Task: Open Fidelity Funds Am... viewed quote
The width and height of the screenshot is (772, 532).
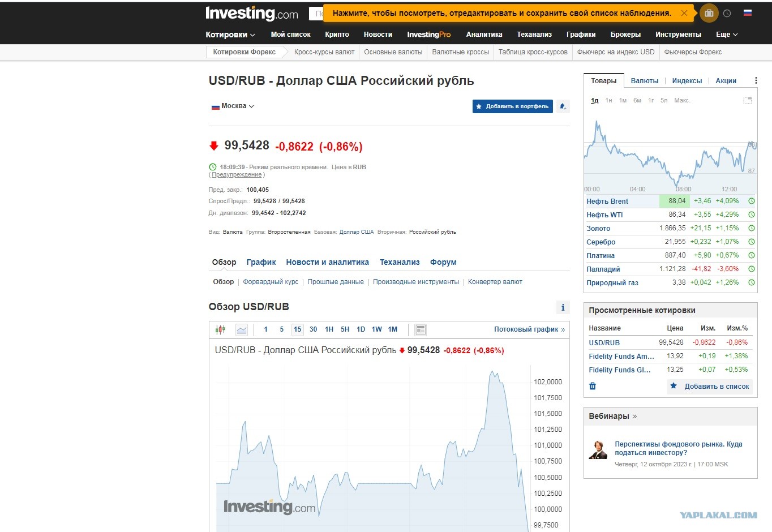Action: pos(621,356)
